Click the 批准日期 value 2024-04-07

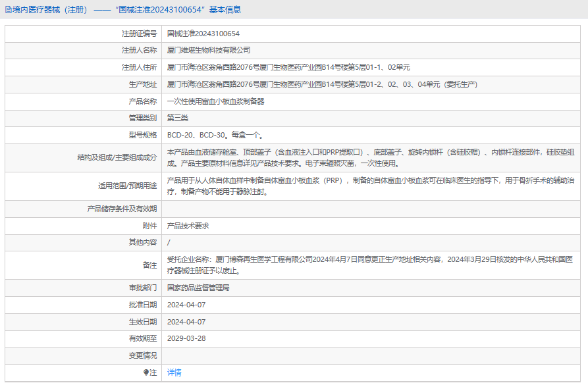tap(186, 305)
